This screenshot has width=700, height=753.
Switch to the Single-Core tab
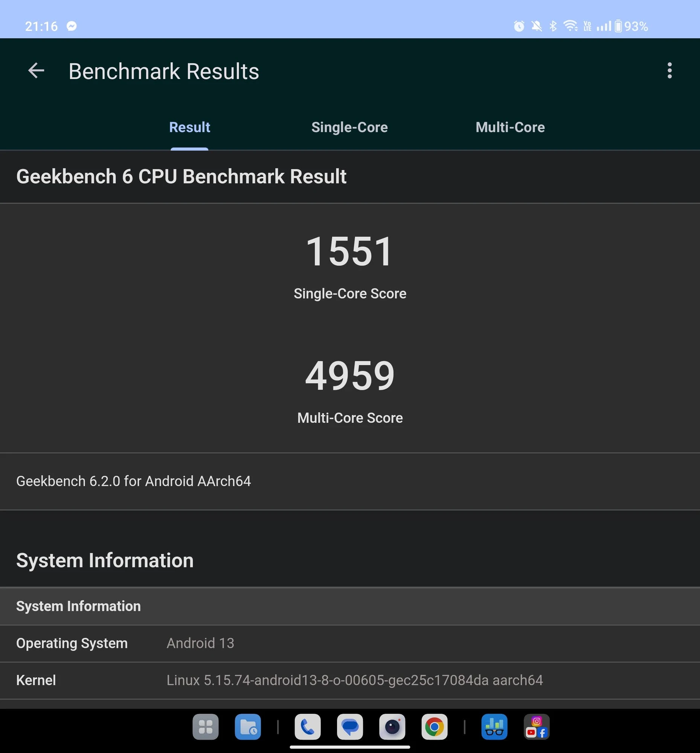click(x=349, y=127)
